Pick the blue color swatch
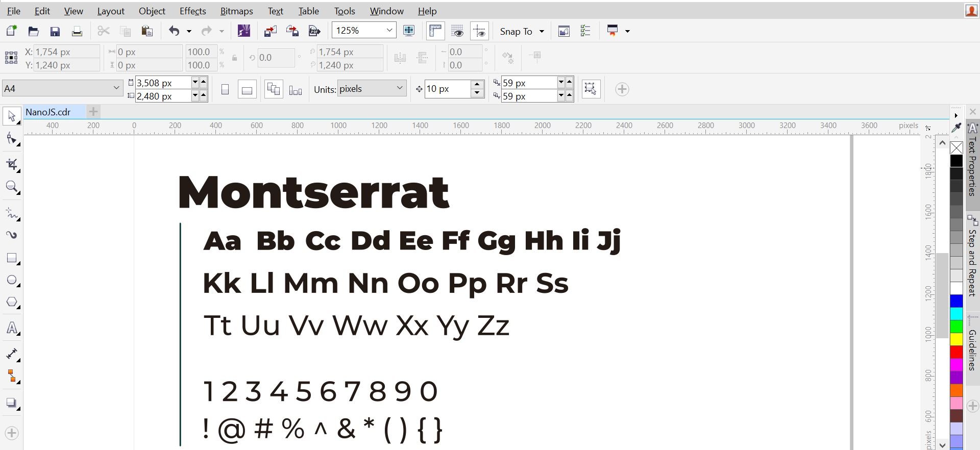Viewport: 980px width, 450px height. tap(957, 301)
